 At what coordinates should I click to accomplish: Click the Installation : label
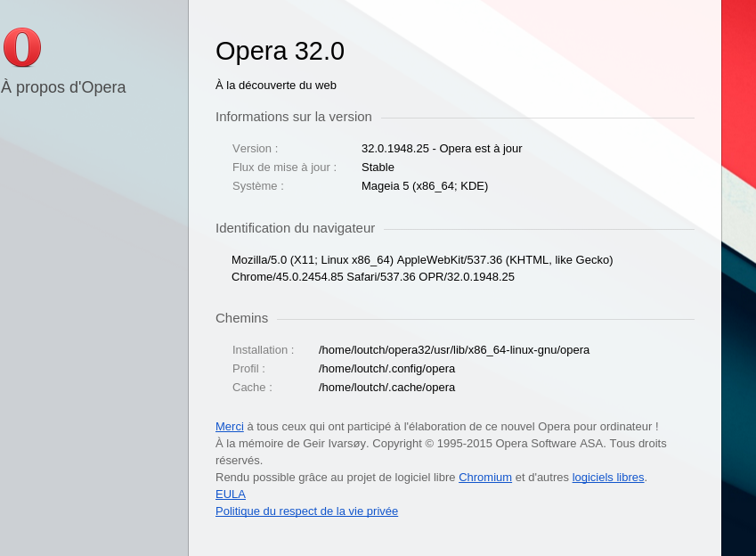(x=264, y=350)
